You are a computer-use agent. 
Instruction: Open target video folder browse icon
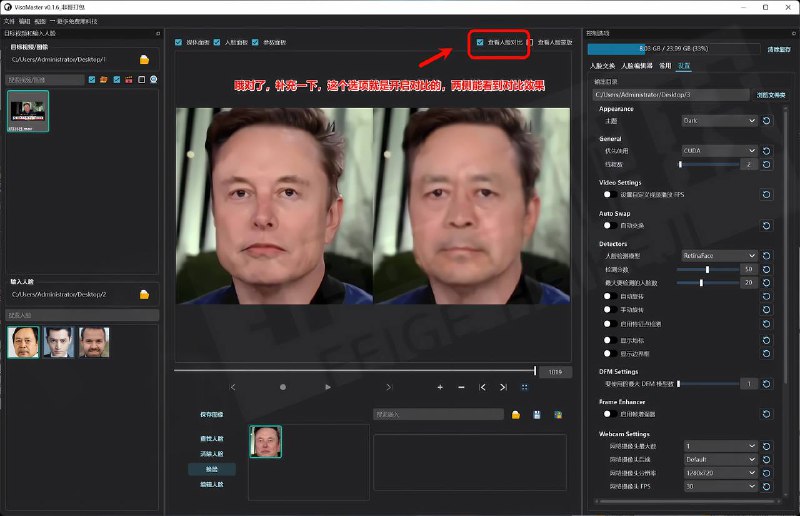click(144, 60)
